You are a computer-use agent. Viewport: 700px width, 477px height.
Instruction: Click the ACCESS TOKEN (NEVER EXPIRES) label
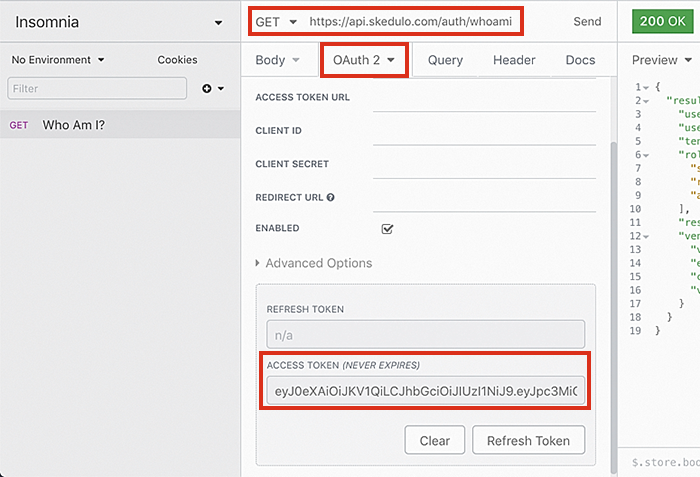(343, 365)
